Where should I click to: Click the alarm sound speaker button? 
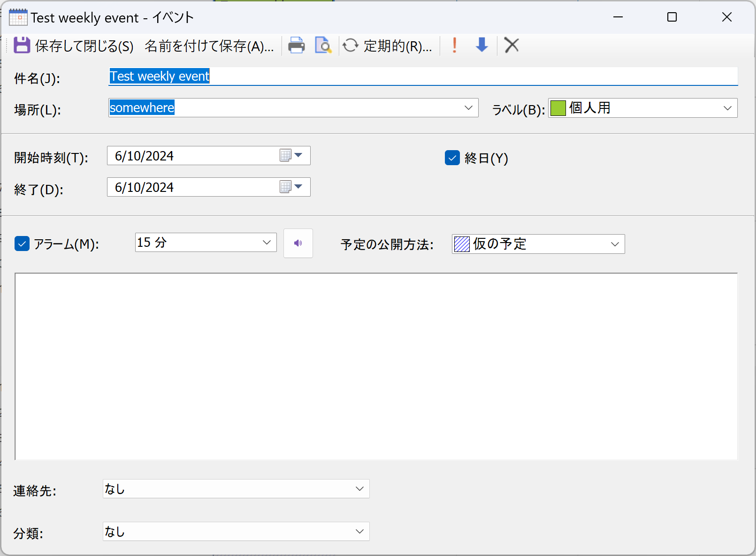(x=298, y=243)
